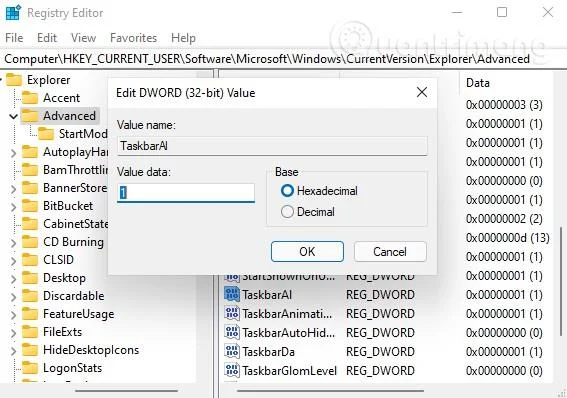Select the Decimal base option

click(287, 211)
